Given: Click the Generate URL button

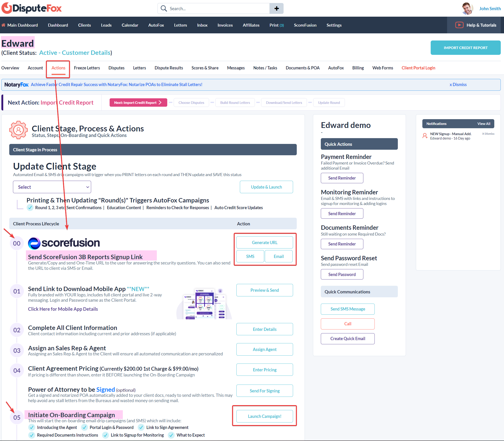Looking at the screenshot, I should click(264, 242).
